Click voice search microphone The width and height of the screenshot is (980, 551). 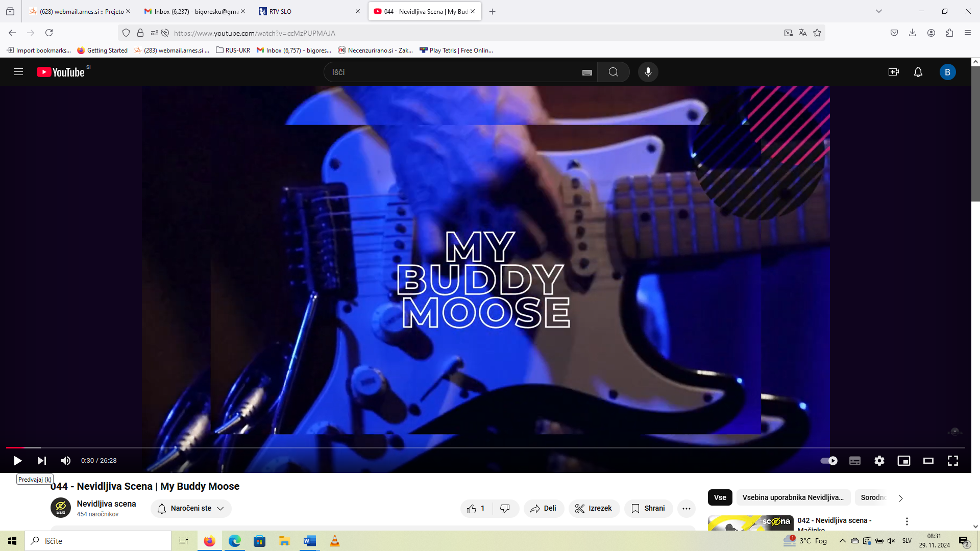pyautogui.click(x=648, y=72)
